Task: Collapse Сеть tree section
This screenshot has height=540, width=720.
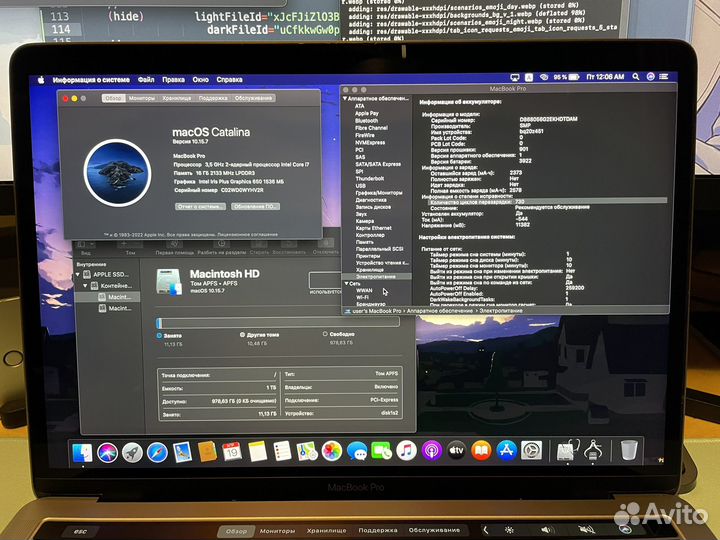Action: 346,284
